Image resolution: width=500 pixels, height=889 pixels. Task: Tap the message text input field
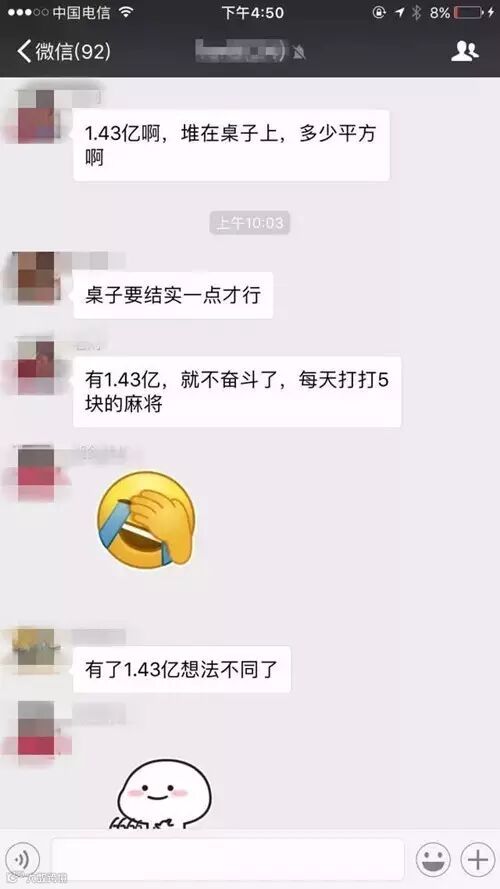tap(228, 860)
